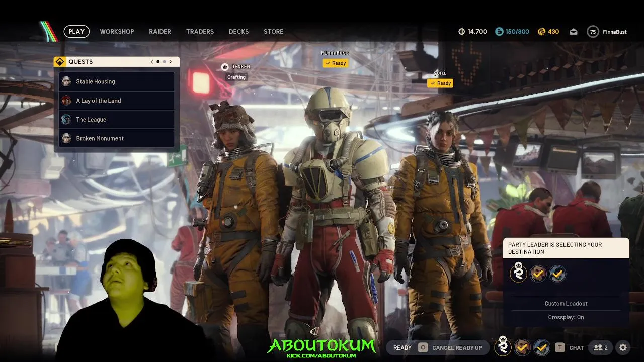Screen dimensions: 644x362
Task: Go to the next quests page arrow
Action: [170, 62]
